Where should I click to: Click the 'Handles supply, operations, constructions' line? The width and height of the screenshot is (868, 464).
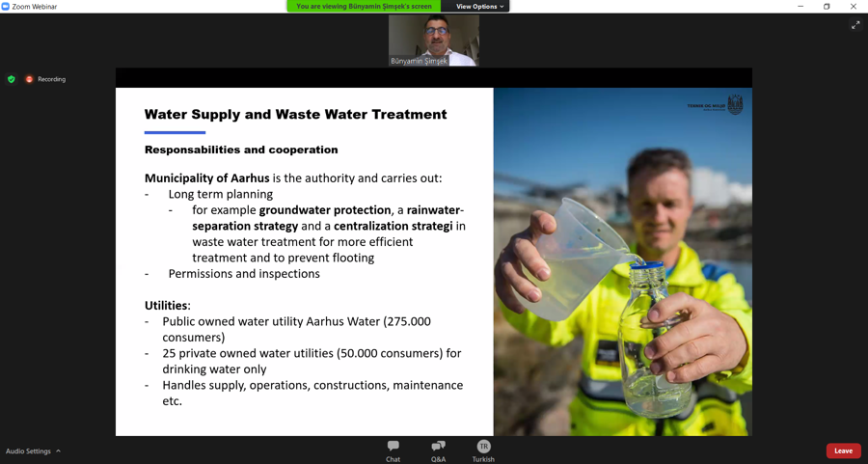312,393
